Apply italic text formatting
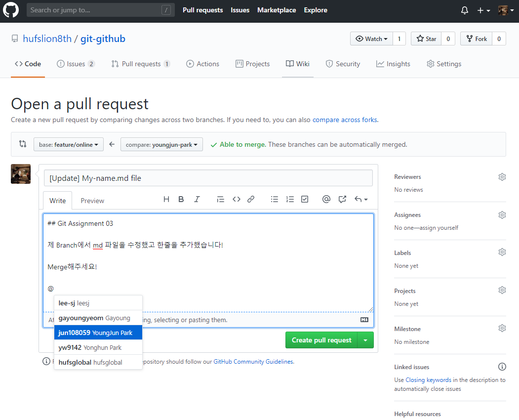519x420 pixels. tap(197, 199)
